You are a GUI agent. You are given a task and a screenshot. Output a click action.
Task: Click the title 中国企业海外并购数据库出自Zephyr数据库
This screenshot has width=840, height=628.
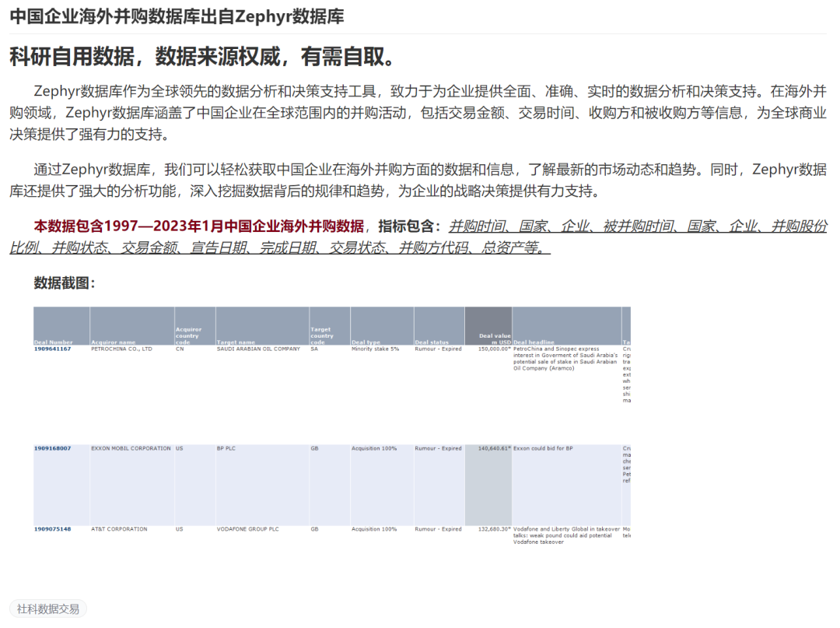pos(177,16)
